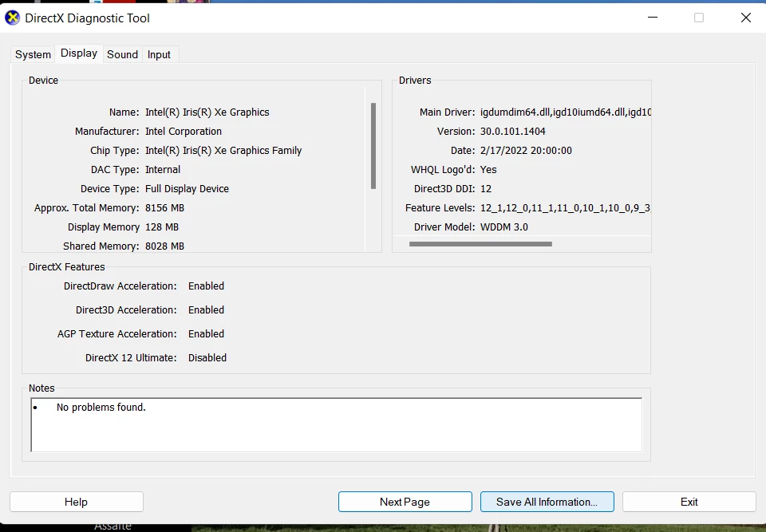
Task: Click the 'No problems found.' note
Action: coord(101,407)
